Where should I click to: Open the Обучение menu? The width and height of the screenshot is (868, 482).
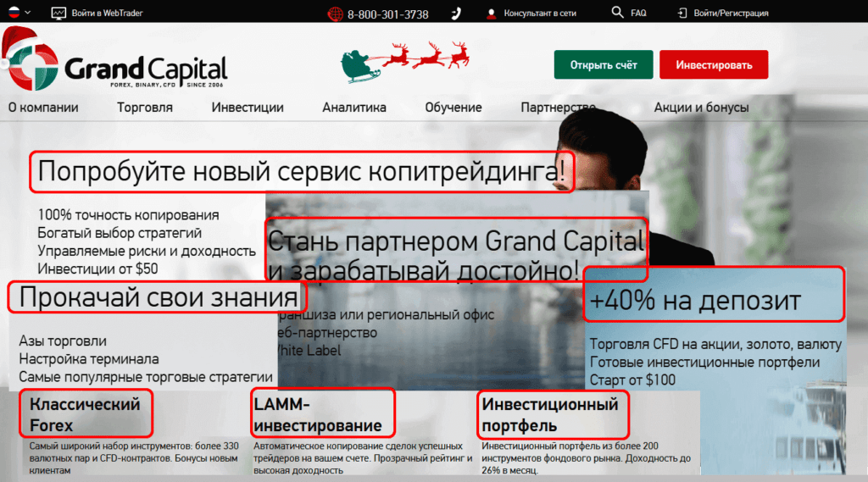[453, 108]
